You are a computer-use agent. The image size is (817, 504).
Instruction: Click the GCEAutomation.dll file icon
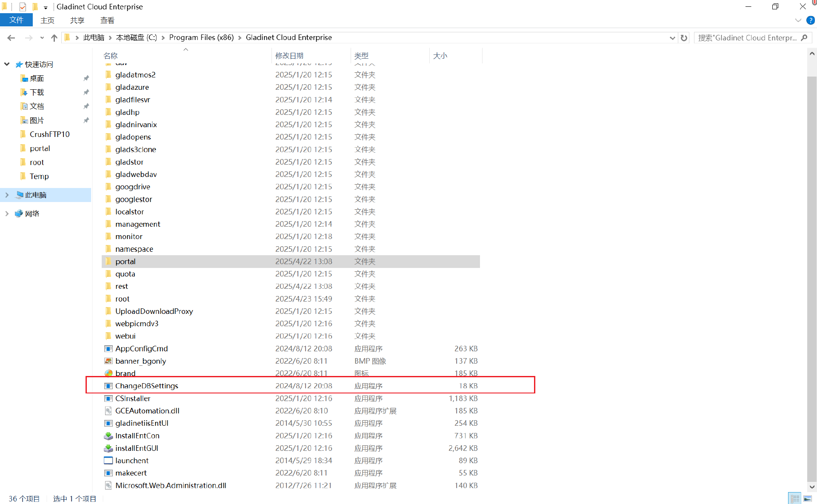click(109, 411)
